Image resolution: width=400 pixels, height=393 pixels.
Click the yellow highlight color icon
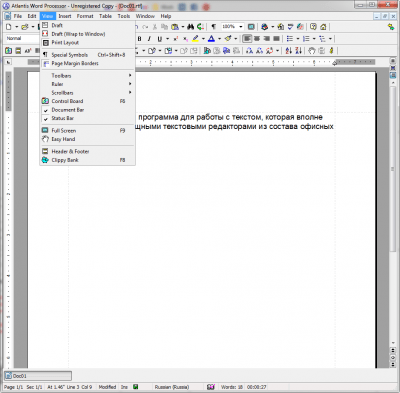point(196,39)
